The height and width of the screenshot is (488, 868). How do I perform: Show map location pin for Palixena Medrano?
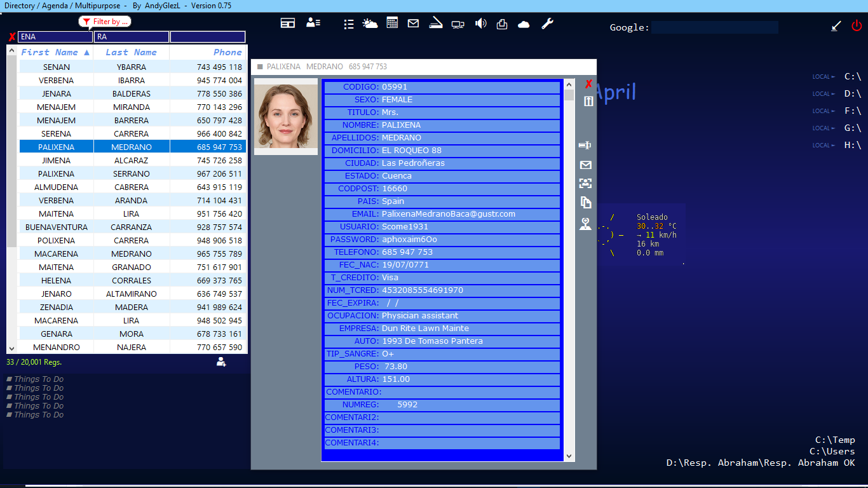point(585,224)
